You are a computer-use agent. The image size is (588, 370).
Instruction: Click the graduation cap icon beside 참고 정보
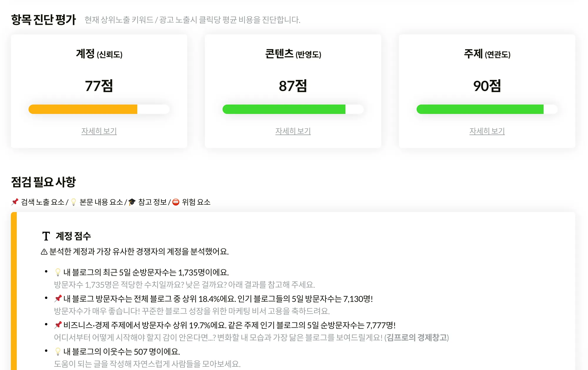tap(132, 202)
